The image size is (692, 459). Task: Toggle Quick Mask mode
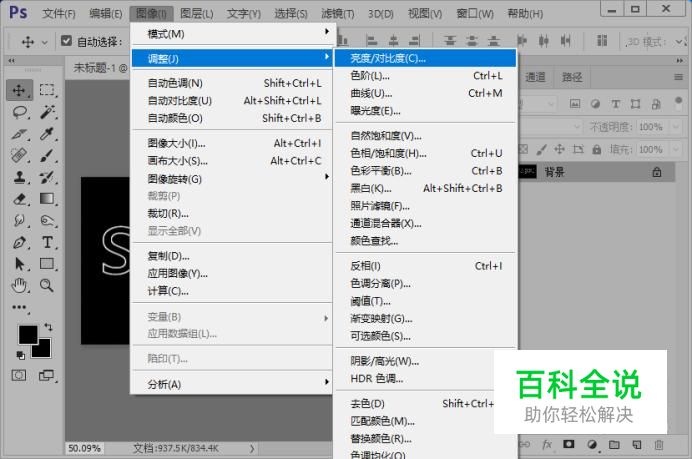19,376
